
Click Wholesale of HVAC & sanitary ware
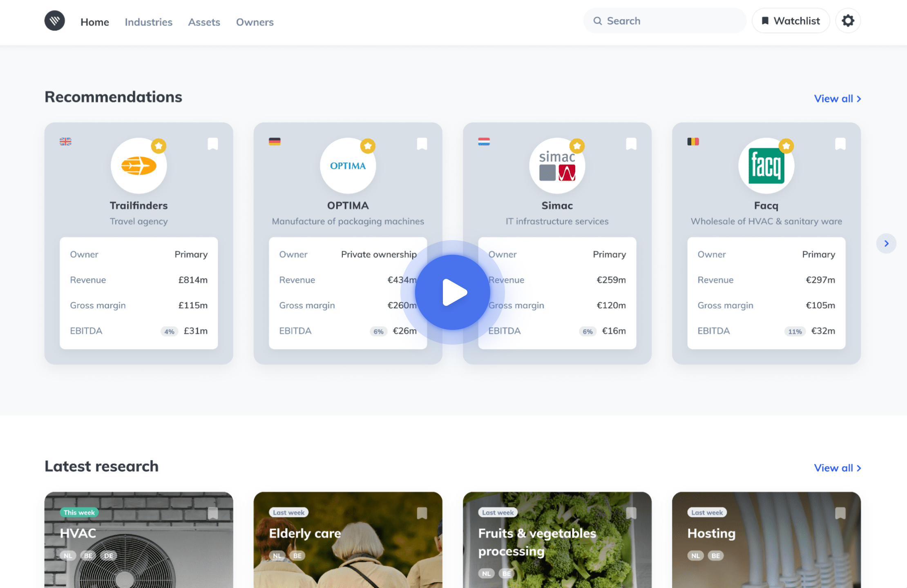(x=766, y=221)
